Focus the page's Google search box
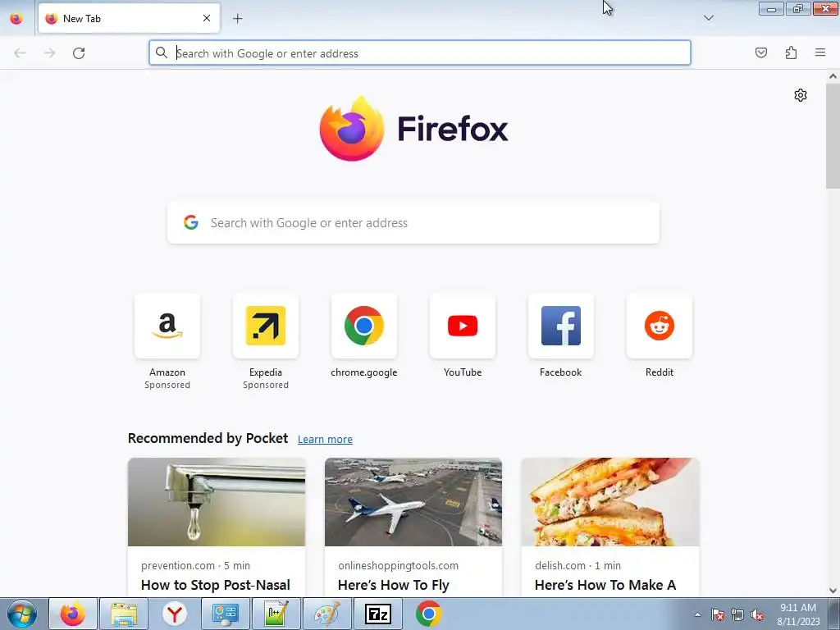 point(413,223)
